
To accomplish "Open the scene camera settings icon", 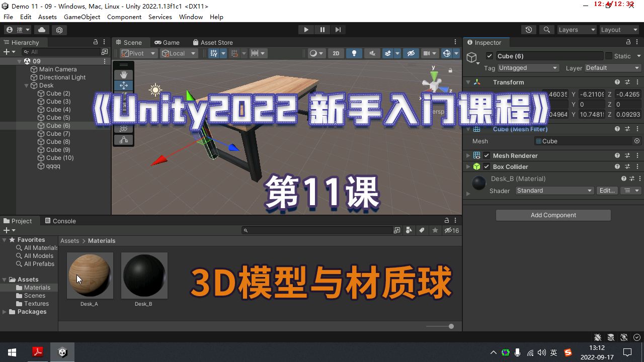I will pos(427,53).
